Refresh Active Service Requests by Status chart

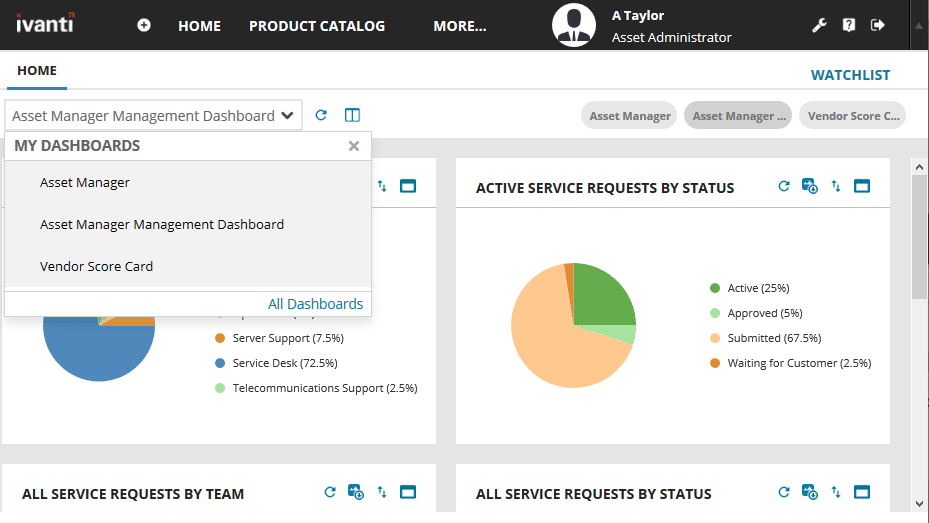[x=784, y=186]
